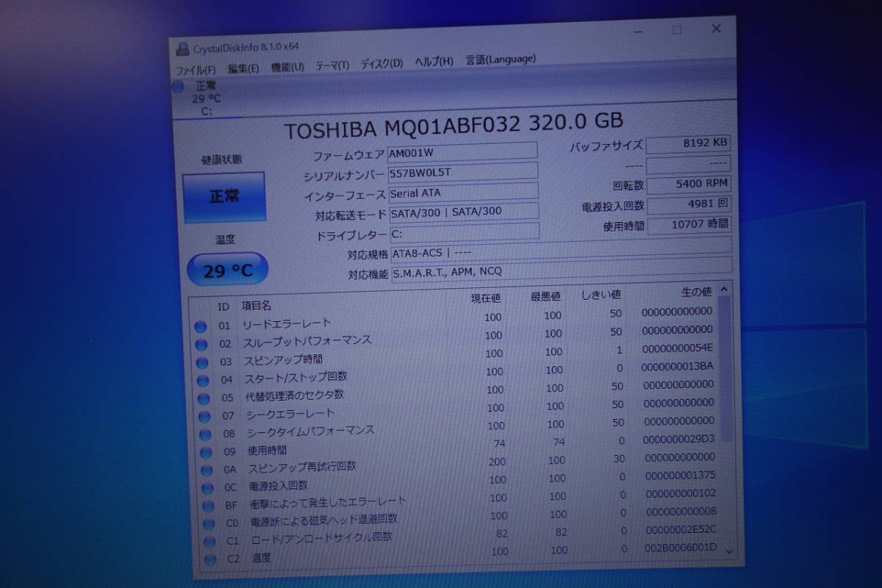Click the interface field Serial ATA

(x=463, y=193)
